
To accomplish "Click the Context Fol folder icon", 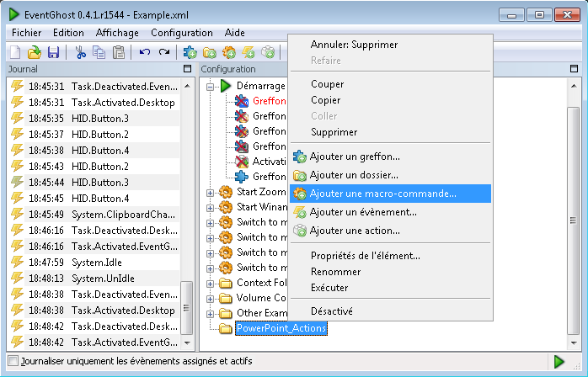I will coord(226,283).
